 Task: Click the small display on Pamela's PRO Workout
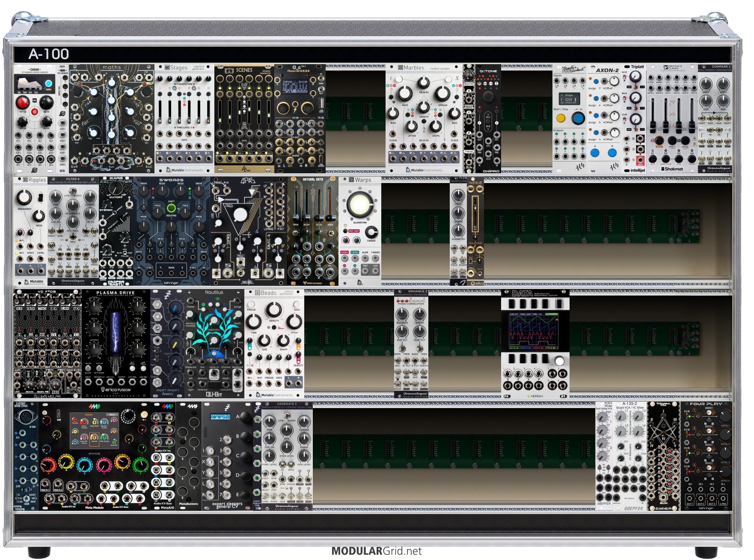[569, 98]
